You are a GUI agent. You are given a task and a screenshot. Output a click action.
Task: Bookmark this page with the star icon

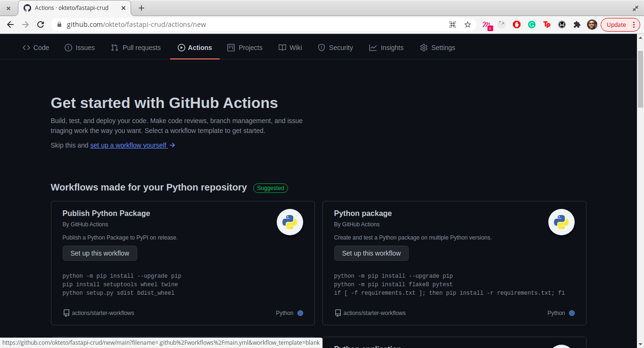point(468,25)
